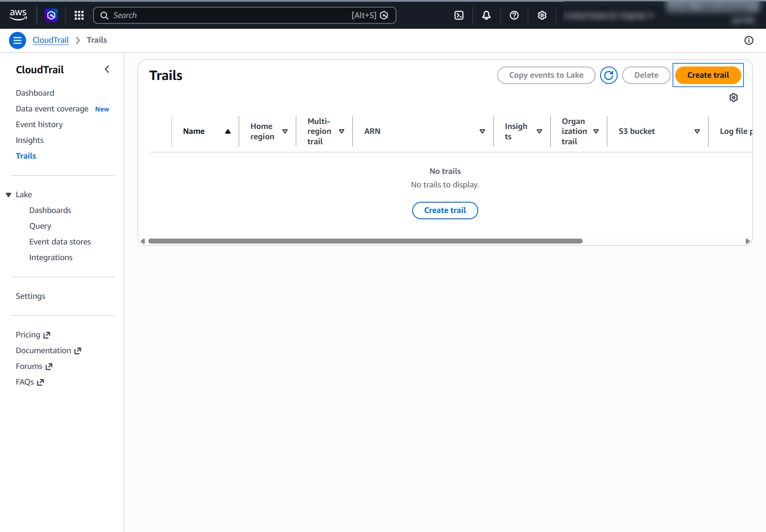Open console settings gear in top bar
The width and height of the screenshot is (766, 532).
[542, 15]
